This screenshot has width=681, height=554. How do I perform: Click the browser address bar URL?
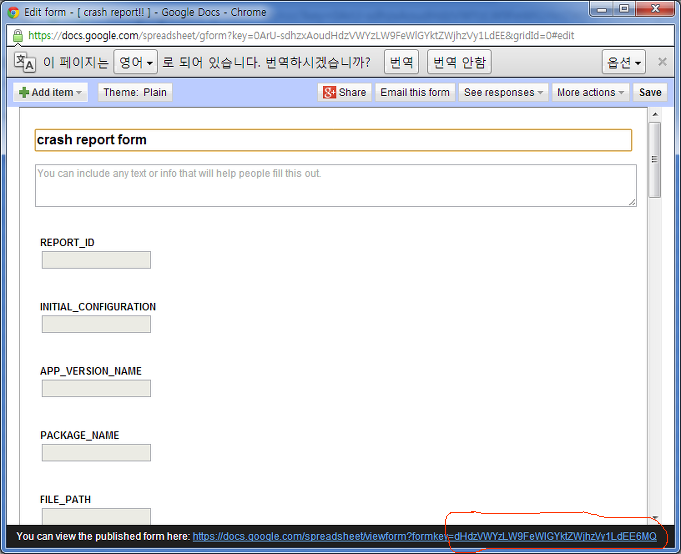point(301,35)
